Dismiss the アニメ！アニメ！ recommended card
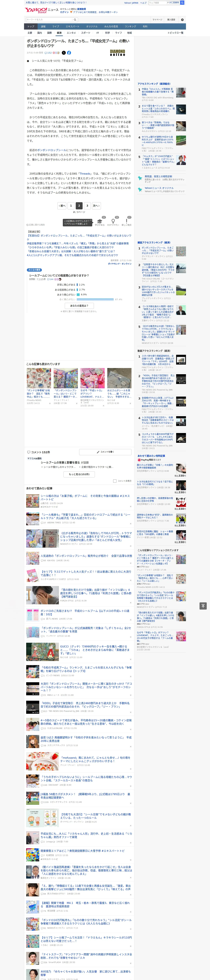The height and width of the screenshot is (980, 210). point(76,404)
